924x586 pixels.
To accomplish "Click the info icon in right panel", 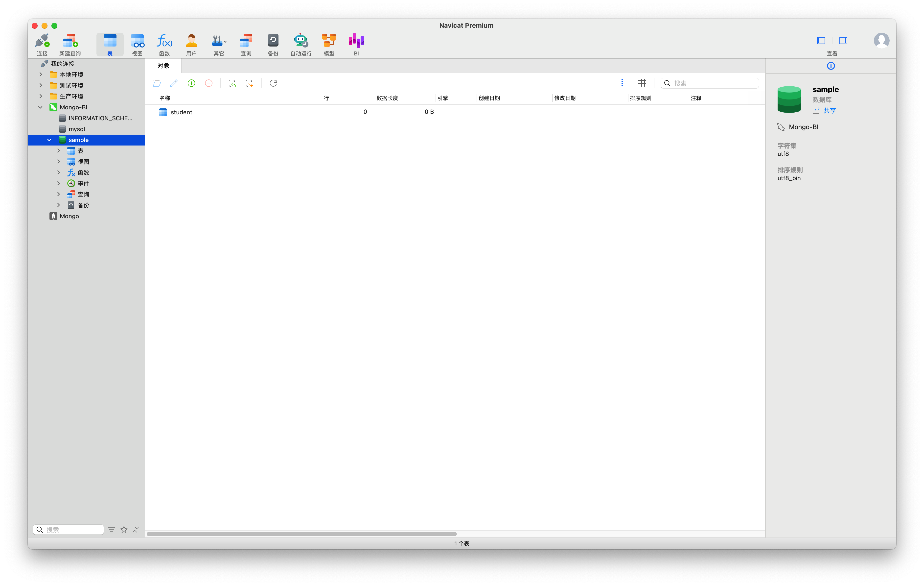I will point(831,66).
